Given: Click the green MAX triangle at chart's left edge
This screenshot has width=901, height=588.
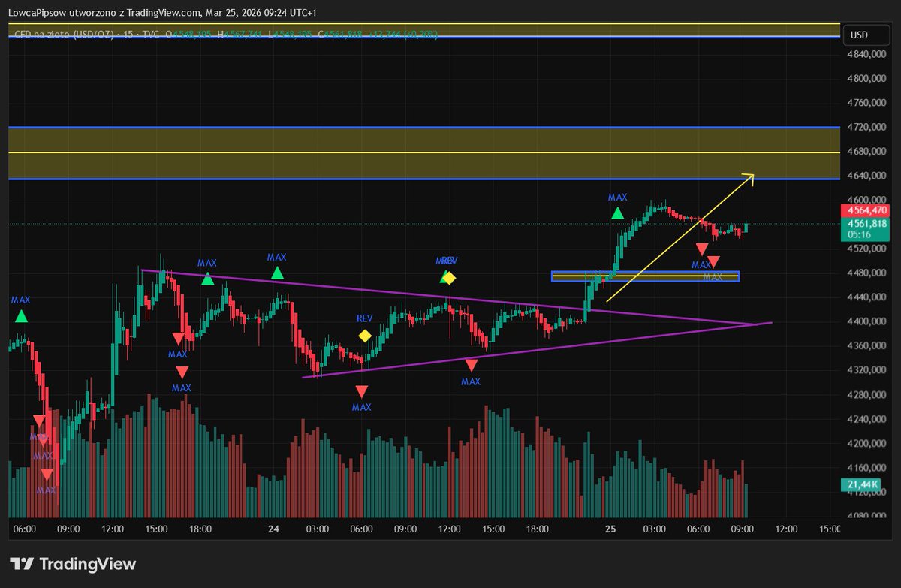Looking at the screenshot, I should point(21,316).
